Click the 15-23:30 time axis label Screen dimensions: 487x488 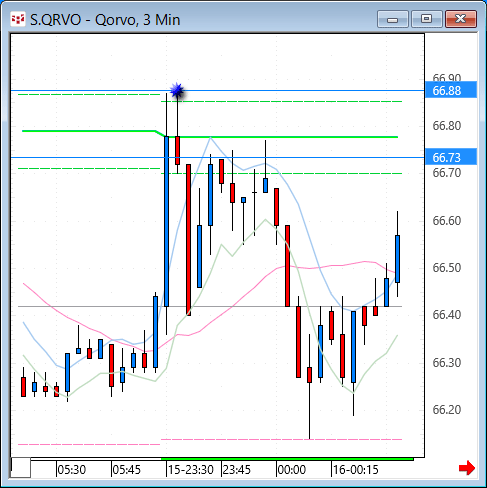(x=191, y=470)
